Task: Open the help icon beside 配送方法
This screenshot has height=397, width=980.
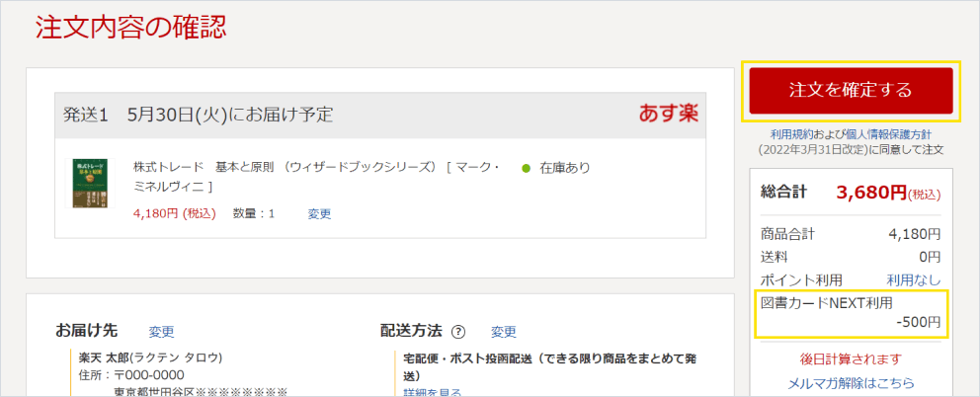Action: click(x=458, y=332)
